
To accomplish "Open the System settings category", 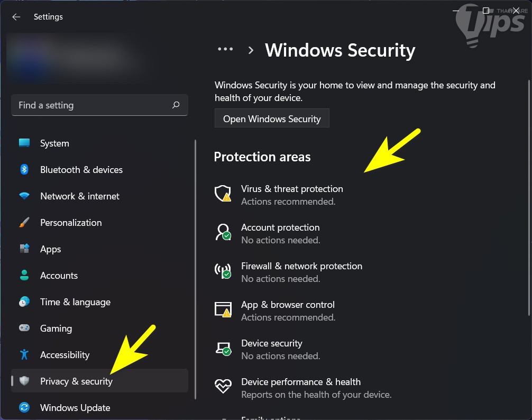I will coord(54,143).
